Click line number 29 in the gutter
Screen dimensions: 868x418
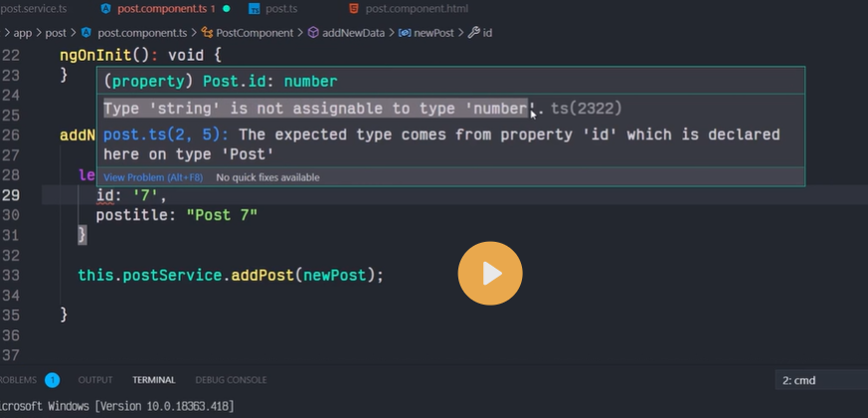tap(11, 195)
